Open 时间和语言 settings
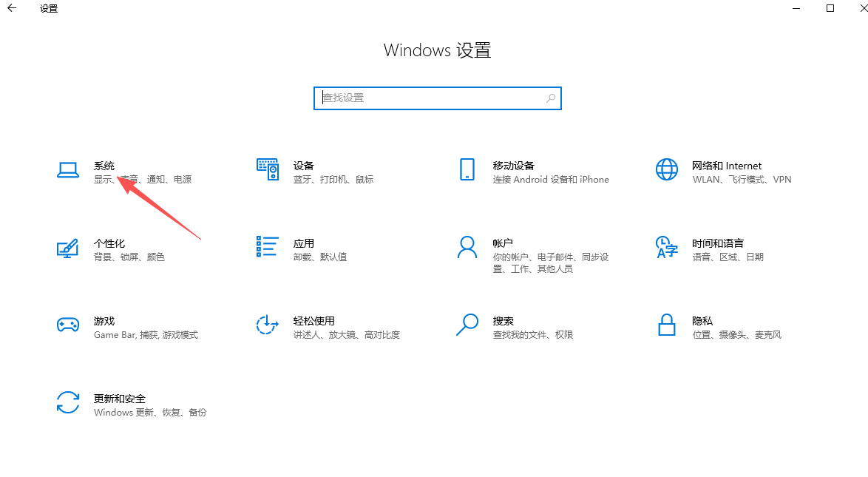The image size is (868, 477). [x=721, y=249]
